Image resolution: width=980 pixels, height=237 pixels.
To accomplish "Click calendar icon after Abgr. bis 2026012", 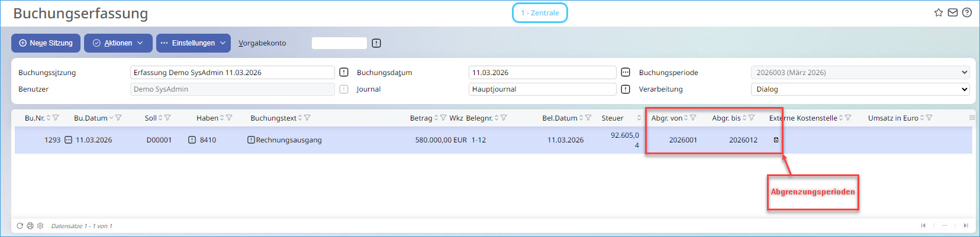I will [x=776, y=140].
